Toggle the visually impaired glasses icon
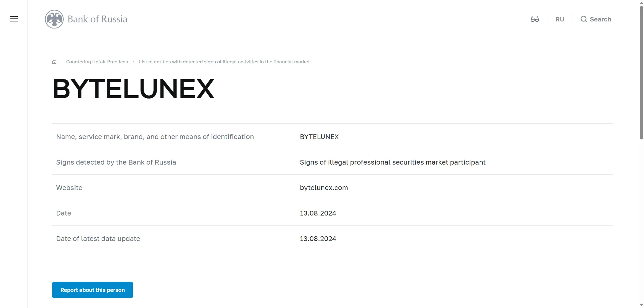Image resolution: width=644 pixels, height=308 pixels. click(535, 19)
